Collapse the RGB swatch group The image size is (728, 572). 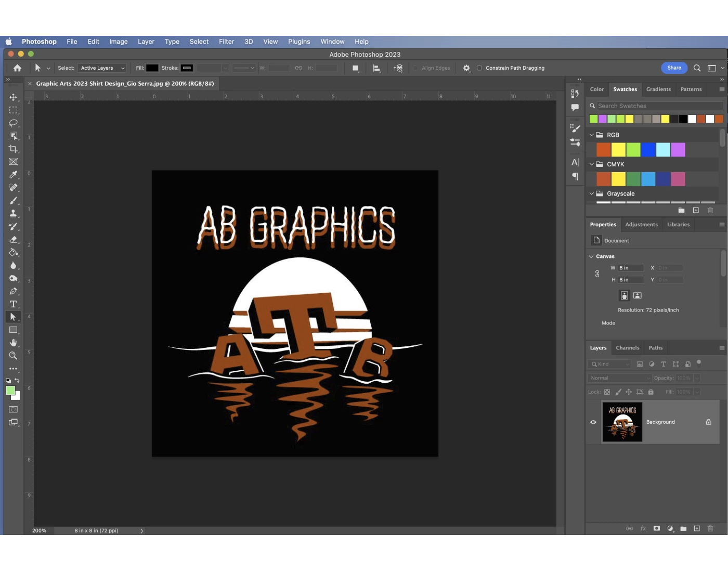(x=591, y=135)
